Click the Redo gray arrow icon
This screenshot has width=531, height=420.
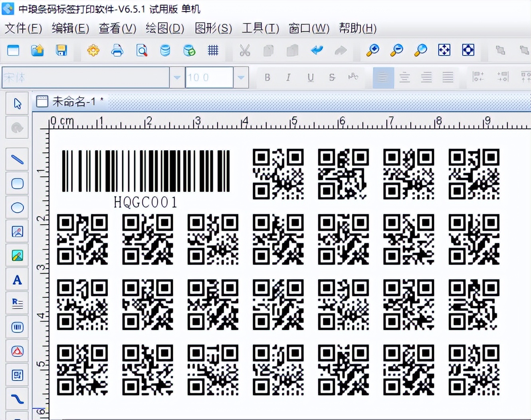(341, 50)
